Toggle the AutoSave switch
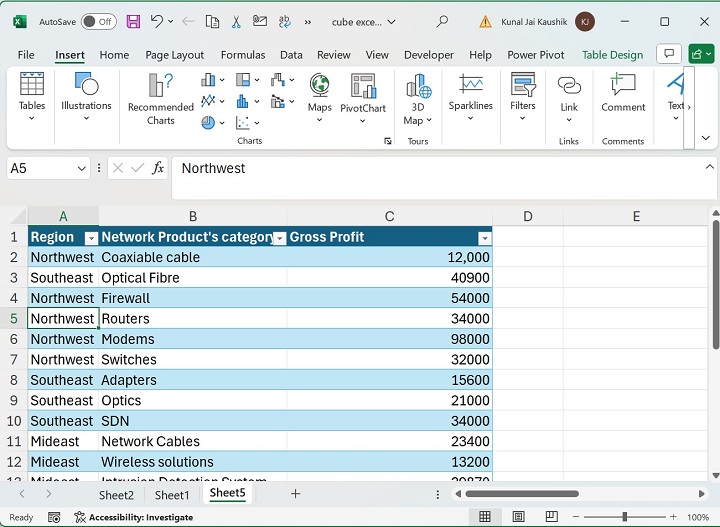This screenshot has height=527, width=720. [x=98, y=21]
